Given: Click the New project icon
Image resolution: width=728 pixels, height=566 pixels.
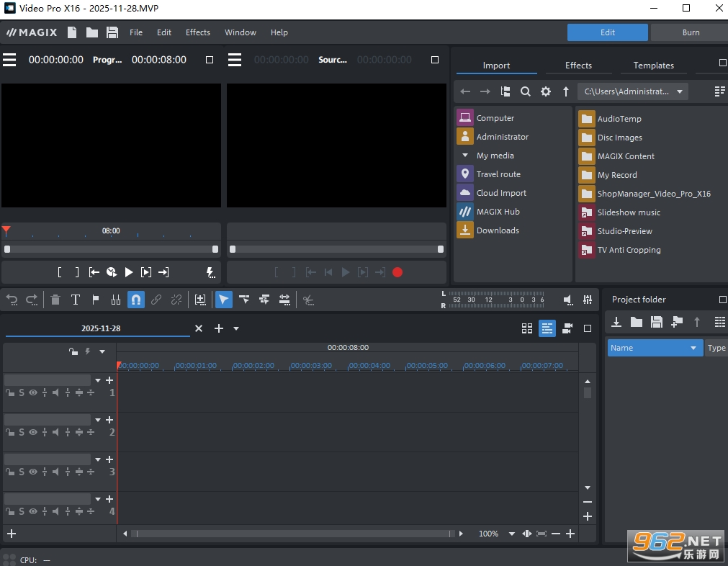Looking at the screenshot, I should pyautogui.click(x=72, y=32).
